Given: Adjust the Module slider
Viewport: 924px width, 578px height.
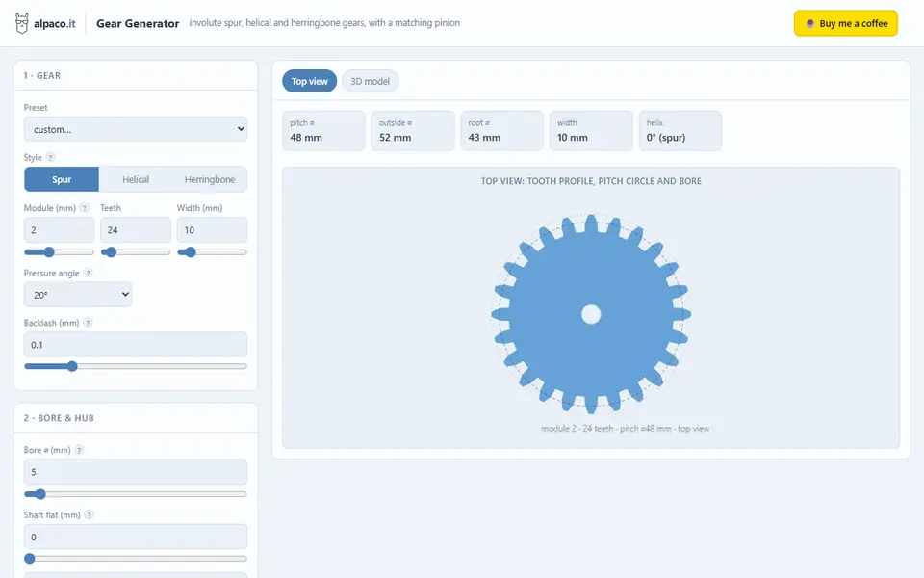Looking at the screenshot, I should [59, 251].
